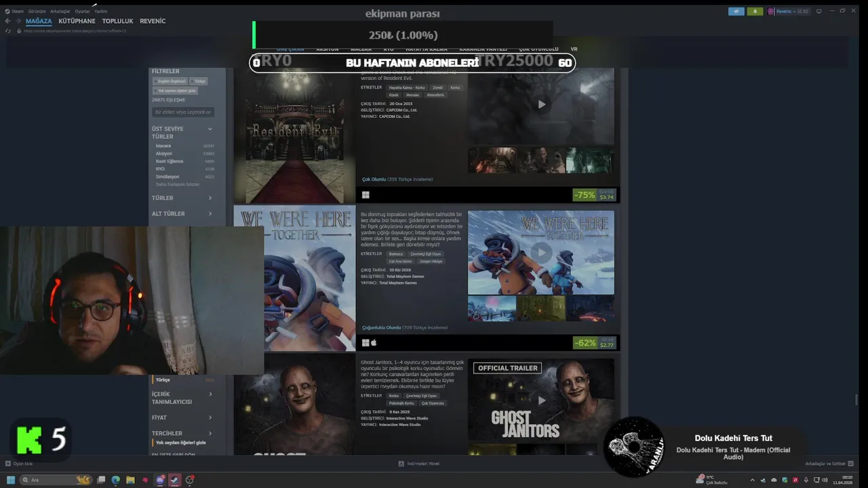The width and height of the screenshot is (868, 488).
Task: Select the VR category tab
Action: pos(574,49)
